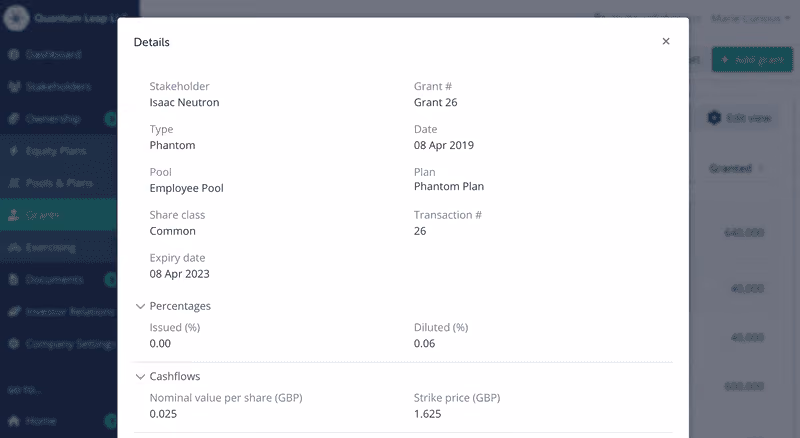
Task: Sort by the Granted column header
Action: 731,168
